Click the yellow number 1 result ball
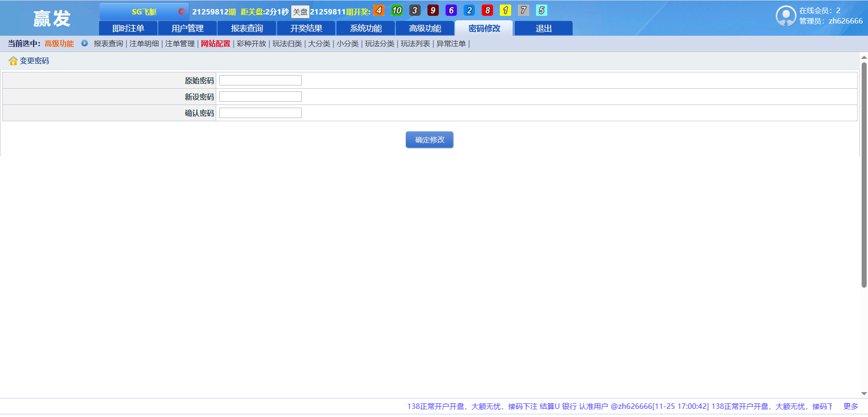 coord(505,10)
